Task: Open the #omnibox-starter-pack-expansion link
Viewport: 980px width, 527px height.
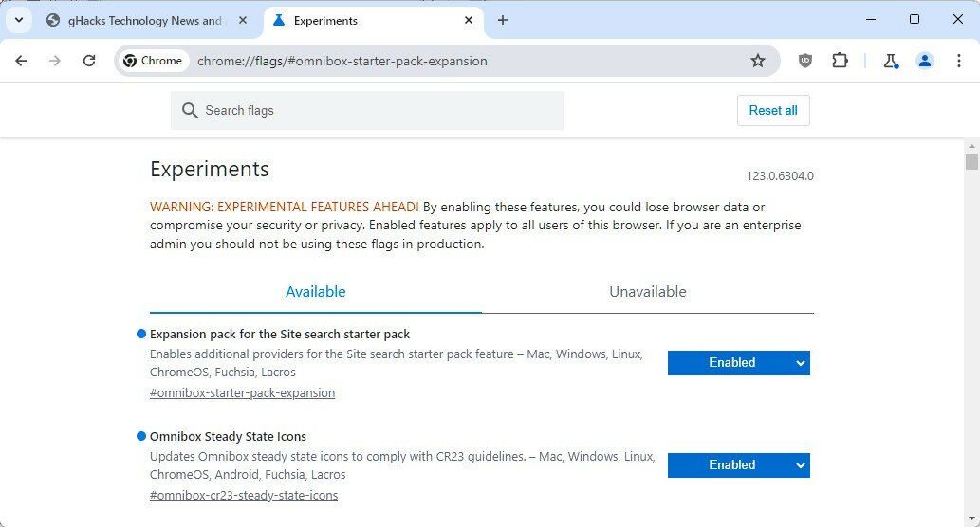Action: click(243, 392)
